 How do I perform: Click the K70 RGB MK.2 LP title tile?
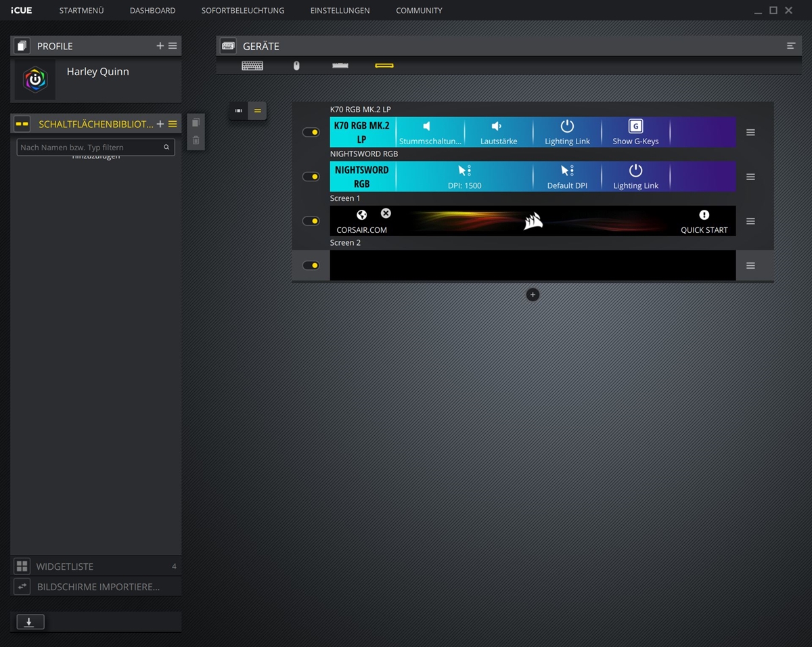pos(363,132)
